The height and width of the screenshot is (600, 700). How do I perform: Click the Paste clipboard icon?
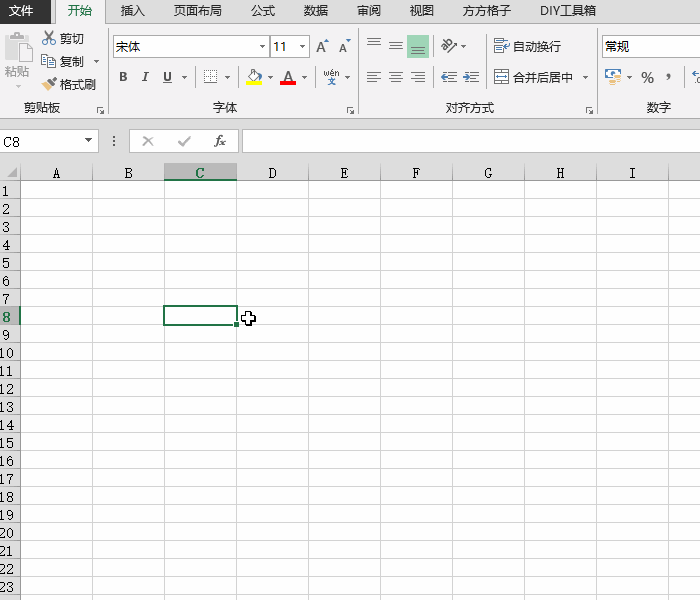tap(18, 47)
